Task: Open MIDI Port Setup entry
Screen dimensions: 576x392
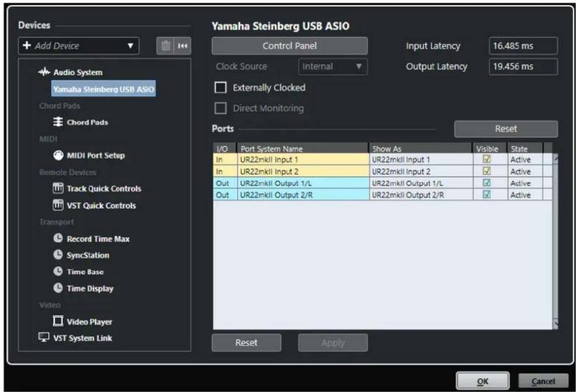Action: click(x=96, y=156)
